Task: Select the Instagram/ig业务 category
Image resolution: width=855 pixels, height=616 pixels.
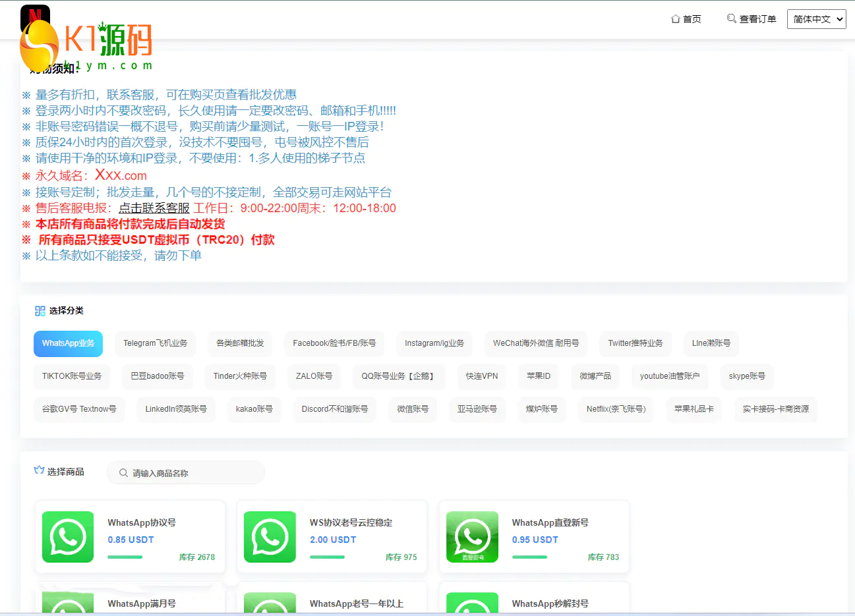Action: [434, 343]
